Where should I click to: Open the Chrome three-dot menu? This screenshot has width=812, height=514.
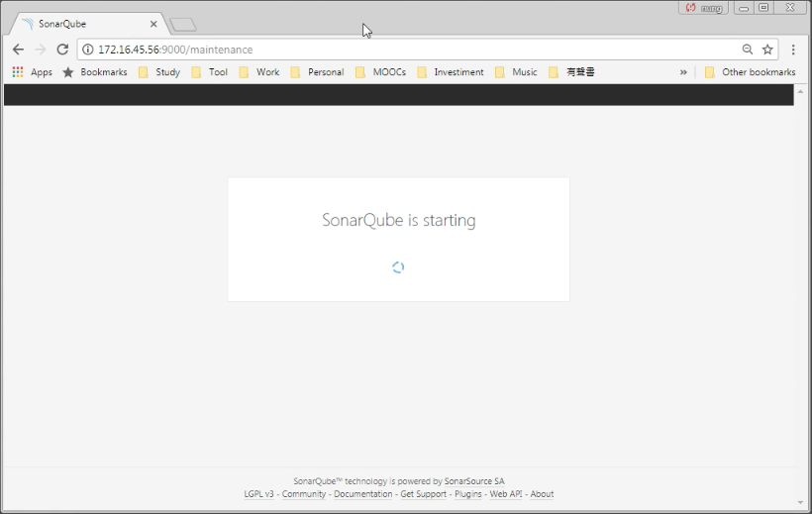click(x=793, y=50)
